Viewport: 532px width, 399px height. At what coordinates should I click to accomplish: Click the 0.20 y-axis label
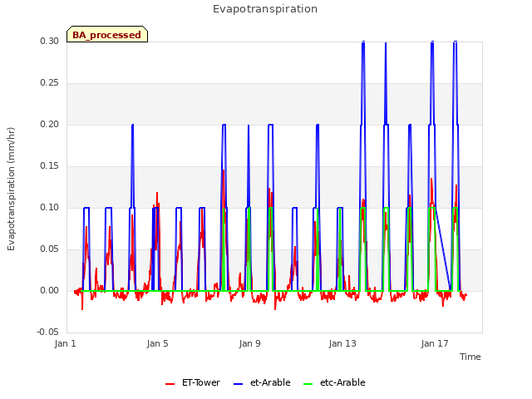(x=49, y=124)
